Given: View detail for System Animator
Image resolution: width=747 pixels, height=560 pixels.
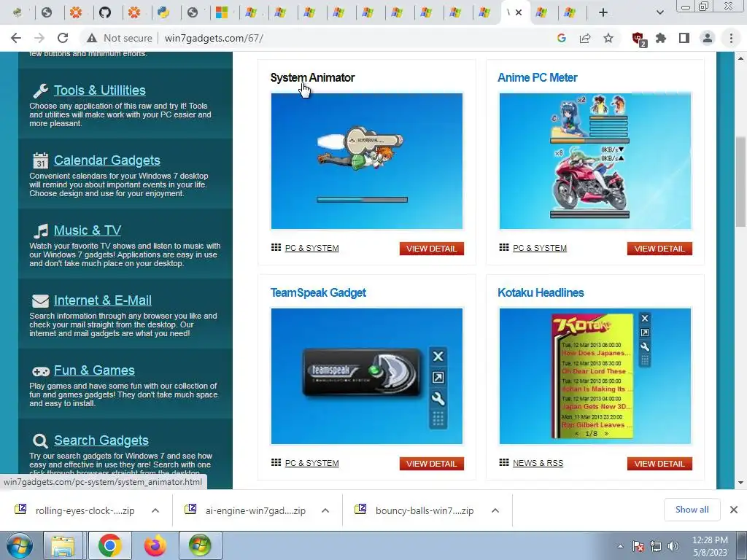Looking at the screenshot, I should point(432,249).
